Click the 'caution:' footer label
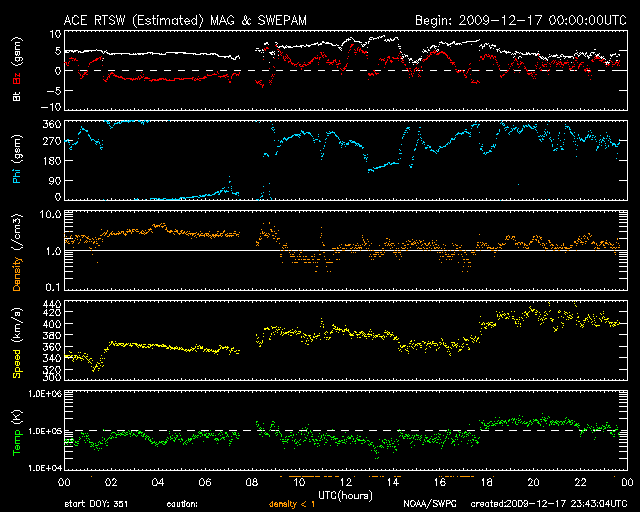640x512 pixels. 182,504
